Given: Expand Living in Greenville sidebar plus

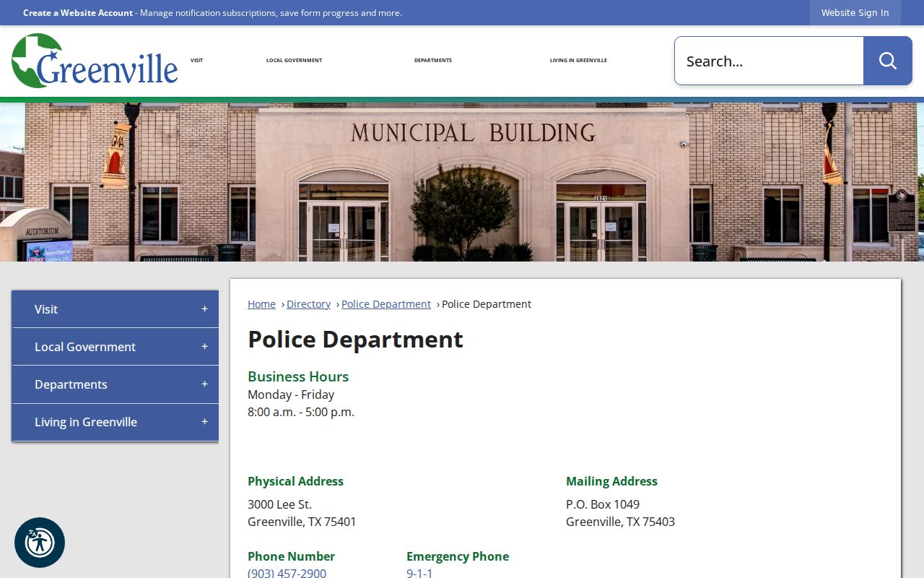Looking at the screenshot, I should point(204,422).
